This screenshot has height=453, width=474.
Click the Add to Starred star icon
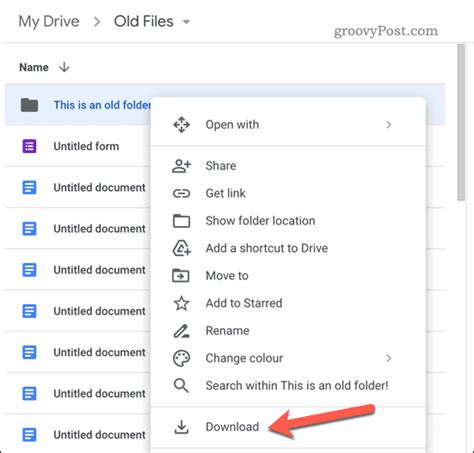181,303
